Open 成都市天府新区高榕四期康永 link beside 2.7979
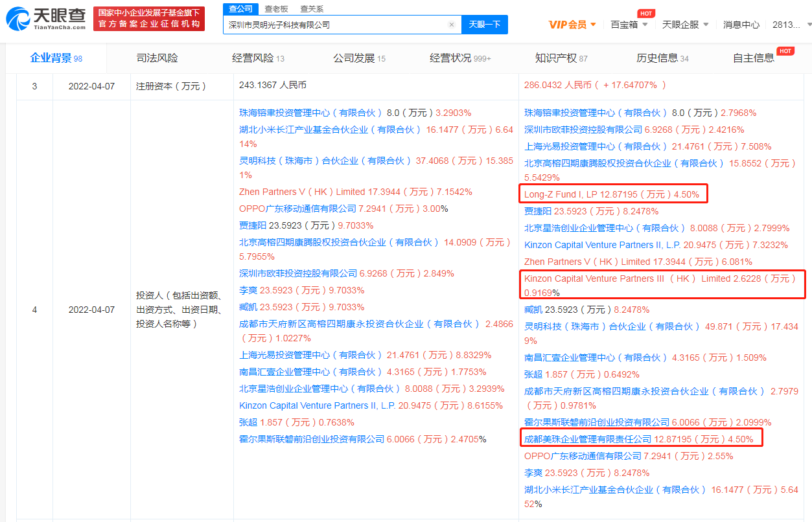812x522 pixels. tap(644, 391)
